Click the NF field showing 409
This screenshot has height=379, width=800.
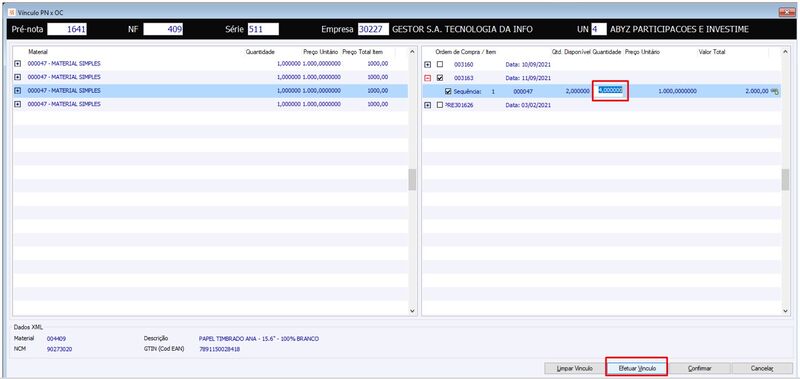click(x=163, y=30)
